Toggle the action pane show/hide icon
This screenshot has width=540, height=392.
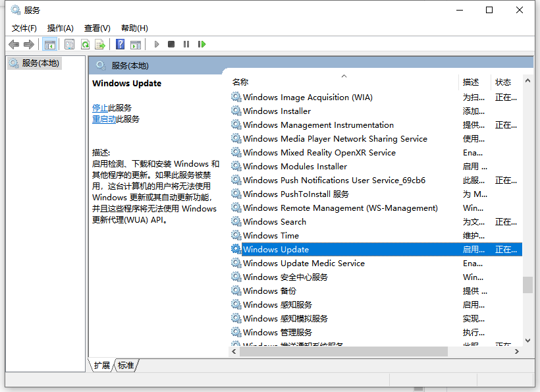pyautogui.click(x=136, y=43)
